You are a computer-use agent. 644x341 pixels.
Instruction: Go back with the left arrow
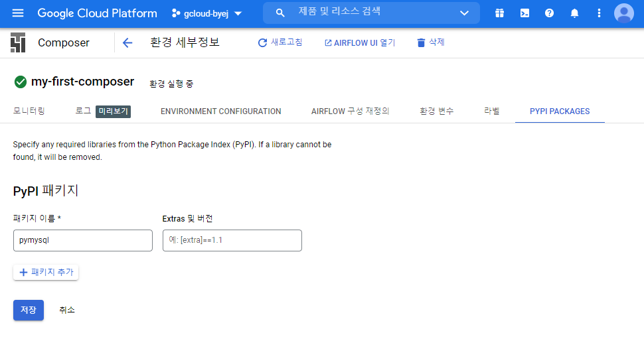127,42
